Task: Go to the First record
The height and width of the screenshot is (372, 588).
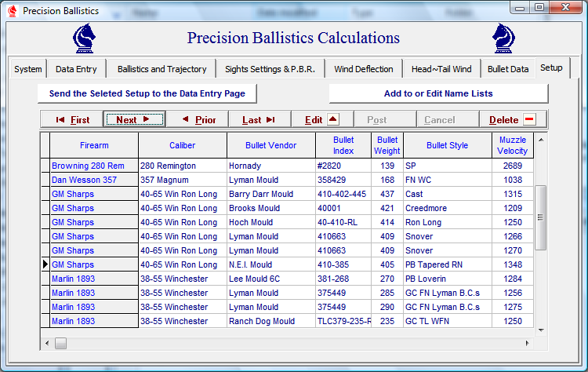Action: point(72,120)
